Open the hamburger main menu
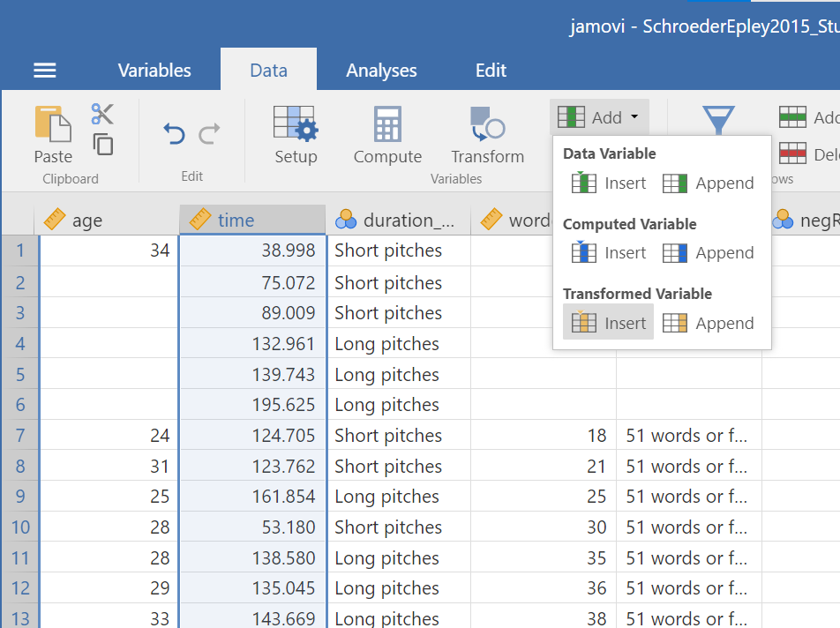This screenshot has height=628, width=840. point(45,71)
